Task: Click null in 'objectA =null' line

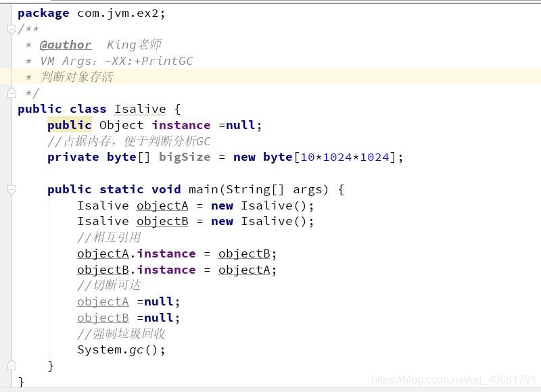Action: 159,301
